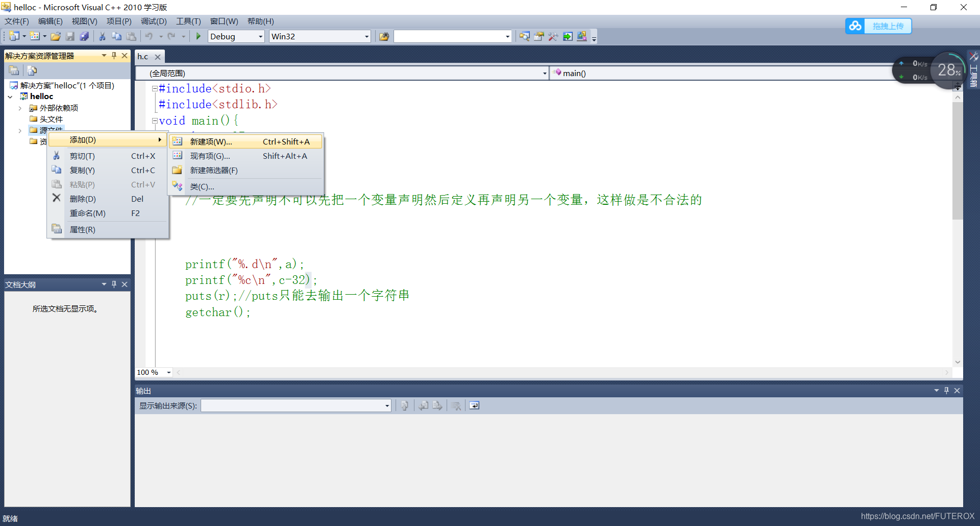
Task: Collapse the #include code region toggle
Action: click(x=154, y=89)
